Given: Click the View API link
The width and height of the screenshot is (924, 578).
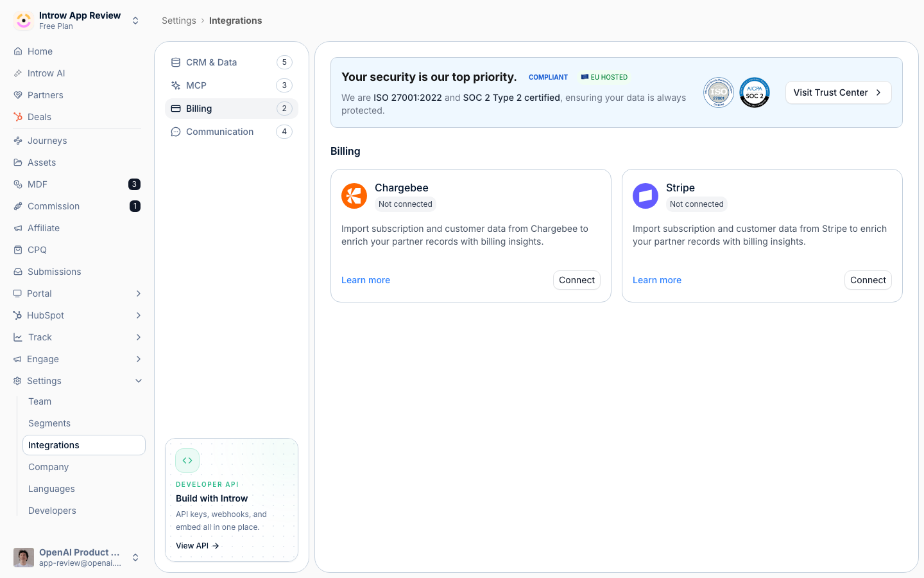Looking at the screenshot, I should pos(198,546).
